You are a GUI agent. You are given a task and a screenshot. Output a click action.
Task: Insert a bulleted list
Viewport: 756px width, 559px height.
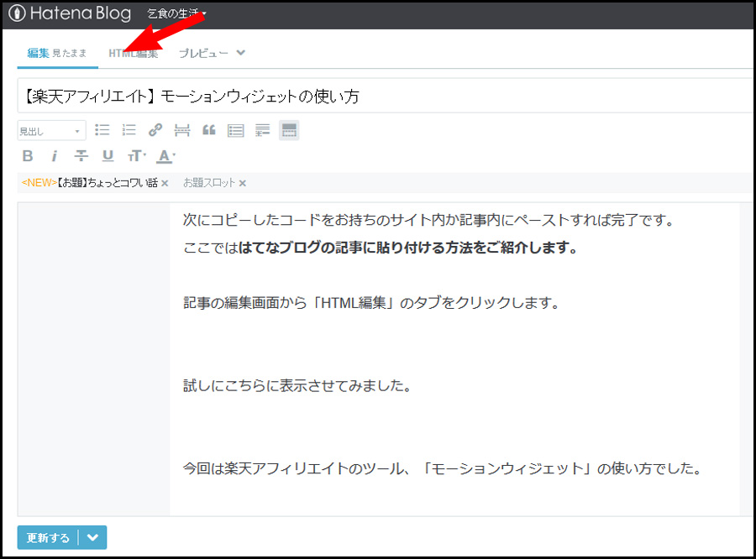(102, 130)
